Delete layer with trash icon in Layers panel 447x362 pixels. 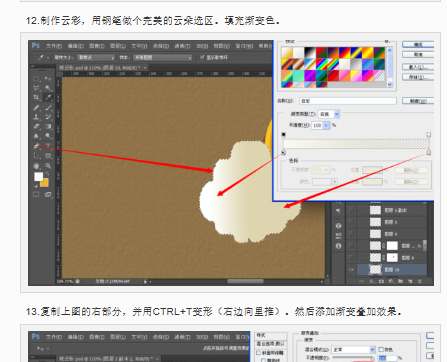tap(420, 281)
